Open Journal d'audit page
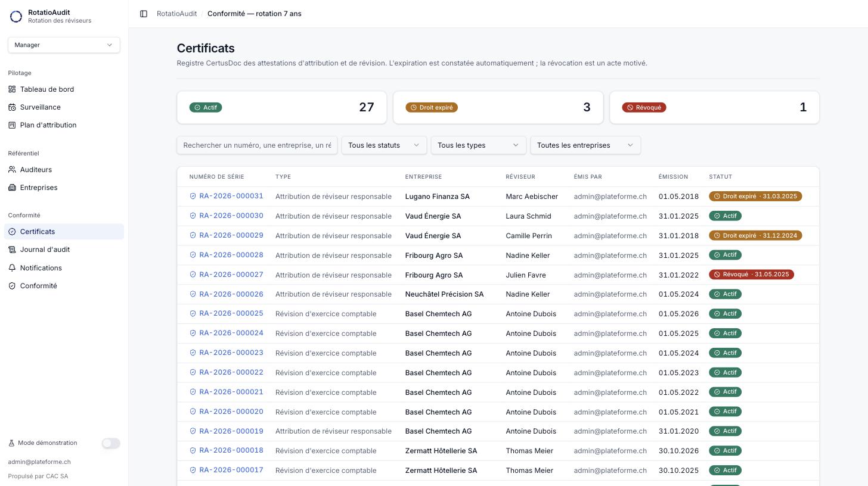 [64, 250]
